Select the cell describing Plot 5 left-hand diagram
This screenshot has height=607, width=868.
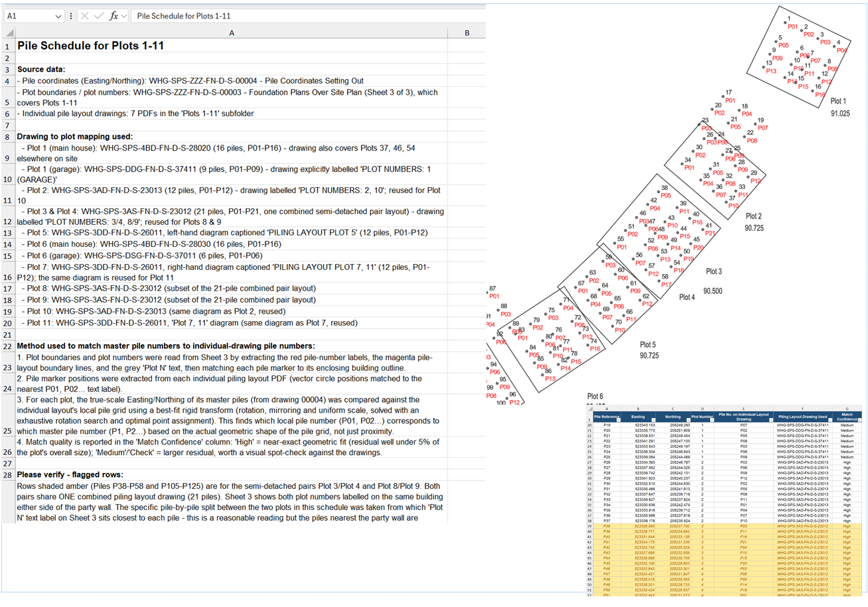[231, 232]
